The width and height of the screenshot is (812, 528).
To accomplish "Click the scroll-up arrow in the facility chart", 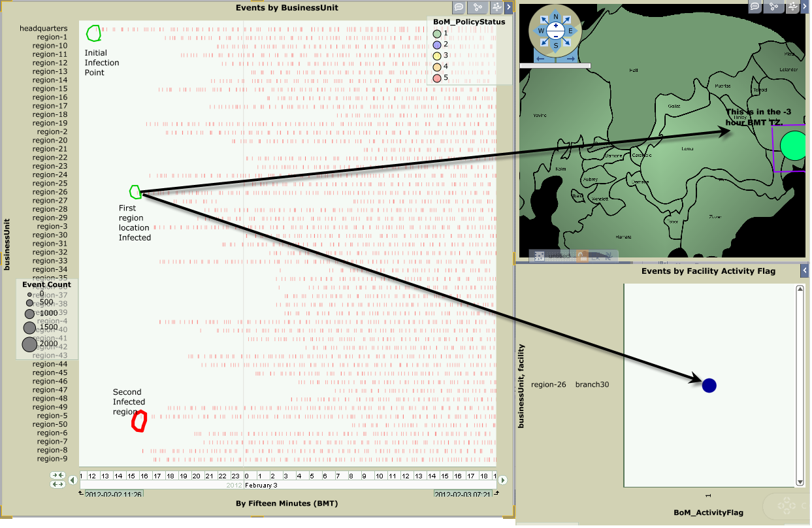I will tap(800, 289).
